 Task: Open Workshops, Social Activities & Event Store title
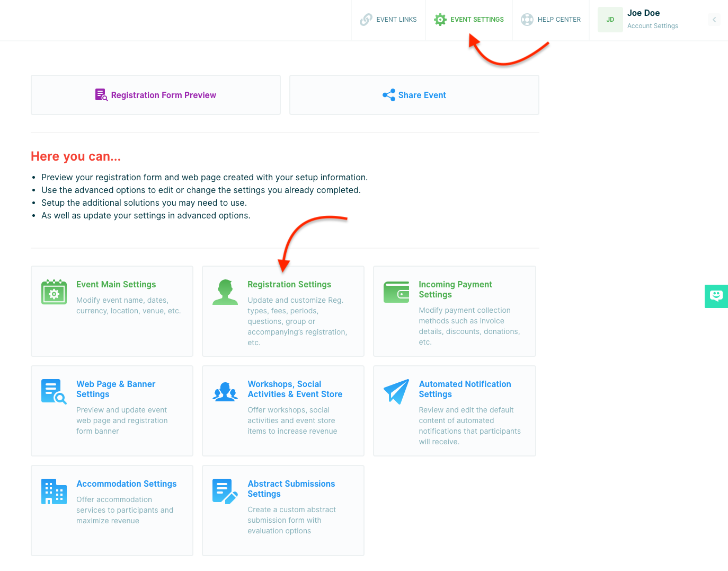(295, 389)
